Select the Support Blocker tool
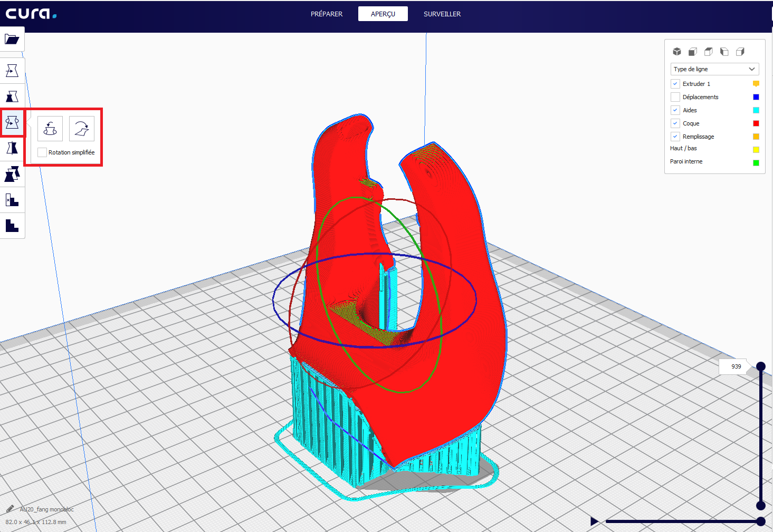 click(12, 200)
